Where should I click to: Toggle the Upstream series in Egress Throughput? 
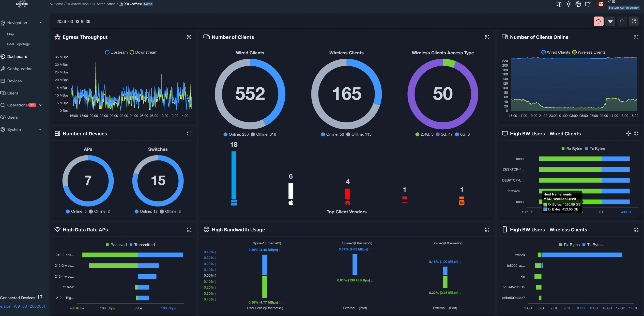pyautogui.click(x=117, y=52)
